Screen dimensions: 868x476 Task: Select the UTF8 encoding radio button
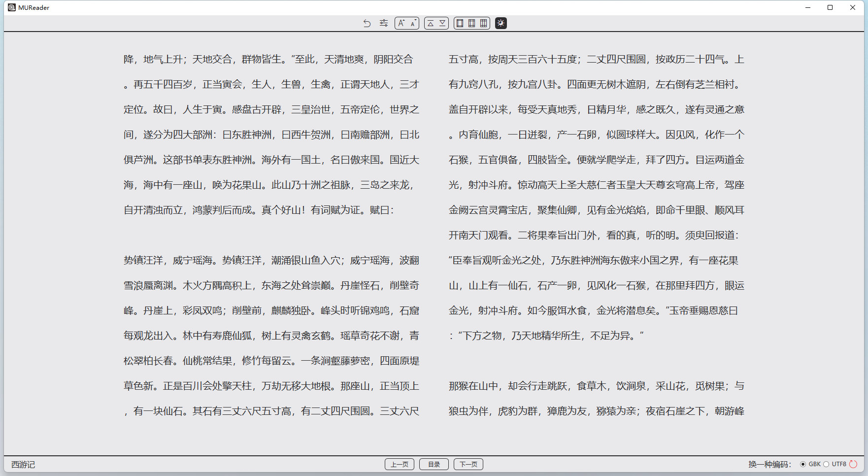[x=826, y=464]
